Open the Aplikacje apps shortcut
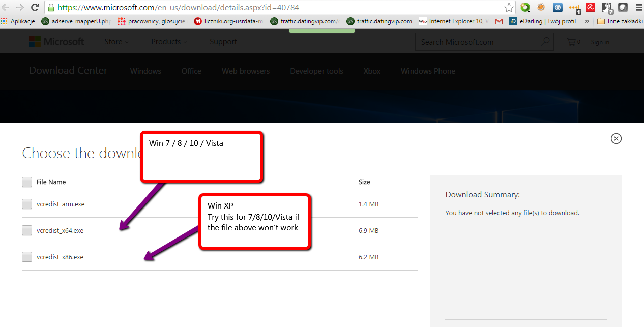 pyautogui.click(x=18, y=21)
